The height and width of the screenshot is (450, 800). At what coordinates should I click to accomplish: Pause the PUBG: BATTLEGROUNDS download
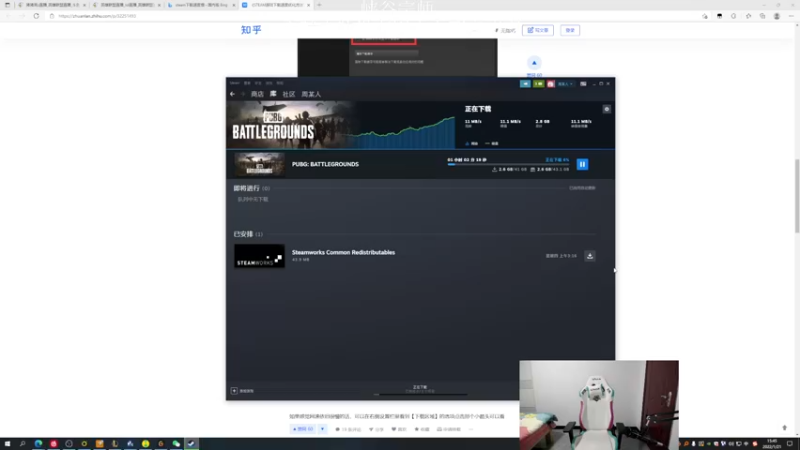point(582,164)
